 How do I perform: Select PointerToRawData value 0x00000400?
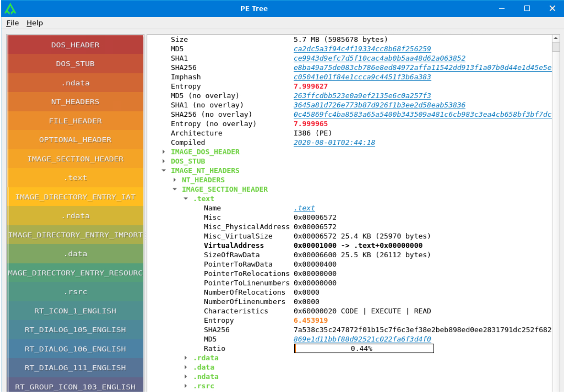(x=315, y=264)
